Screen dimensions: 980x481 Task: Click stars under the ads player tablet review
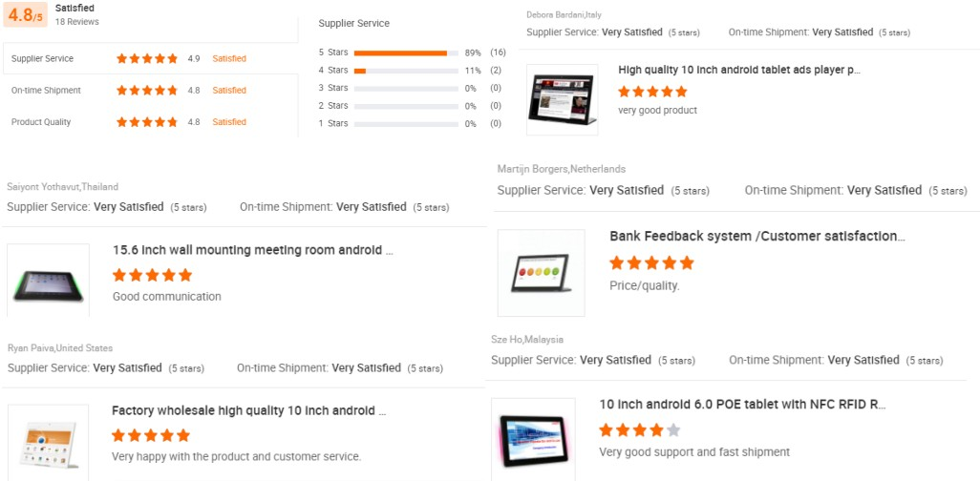coord(652,92)
